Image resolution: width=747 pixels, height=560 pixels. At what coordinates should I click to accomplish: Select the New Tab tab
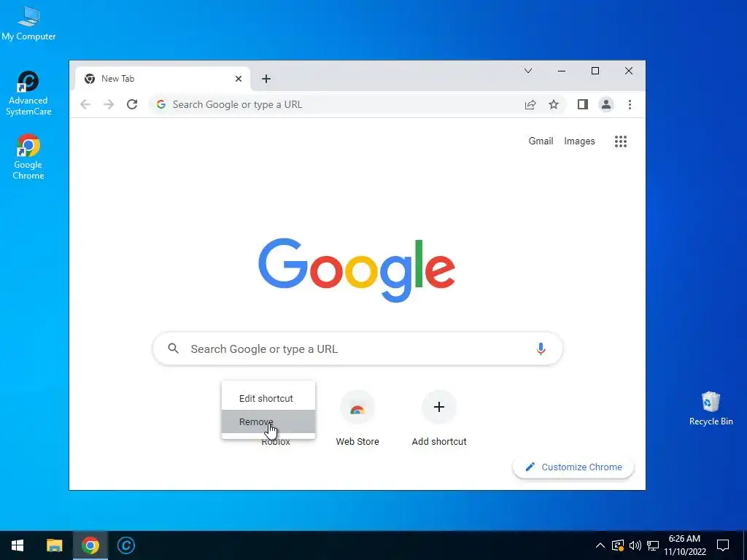pos(162,79)
